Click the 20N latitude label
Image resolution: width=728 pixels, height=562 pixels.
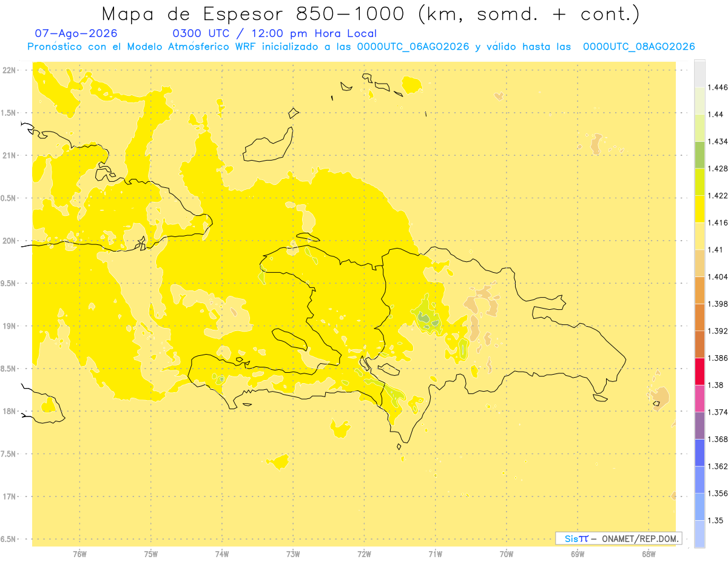point(10,241)
